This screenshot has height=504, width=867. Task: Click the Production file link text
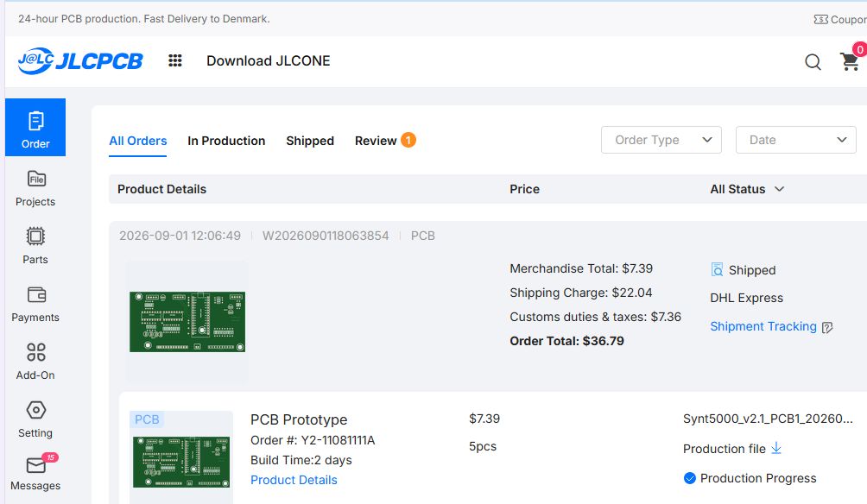[725, 449]
